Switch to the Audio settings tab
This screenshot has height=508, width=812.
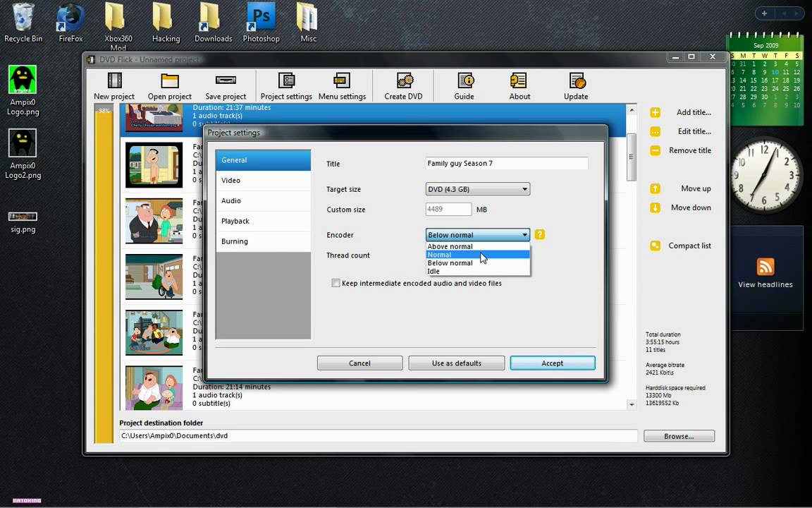click(263, 200)
